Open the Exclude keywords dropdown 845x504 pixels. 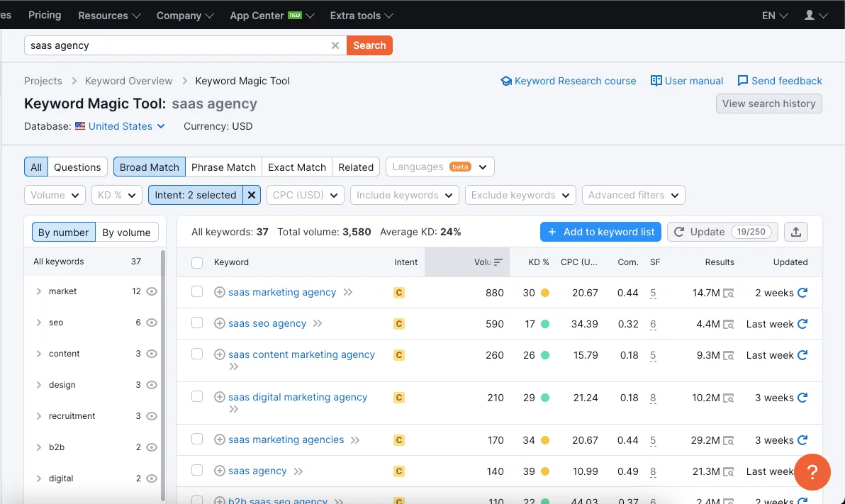520,195
